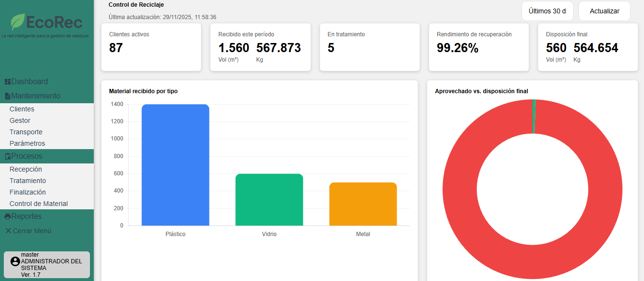Click the X icon beside Cerrar Menú
644x281 pixels.
tap(8, 231)
